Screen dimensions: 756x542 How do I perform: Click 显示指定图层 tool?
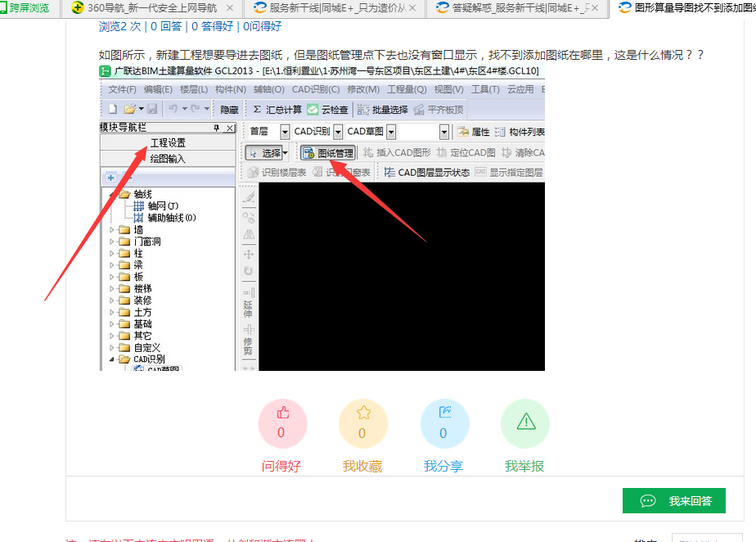tap(509, 172)
